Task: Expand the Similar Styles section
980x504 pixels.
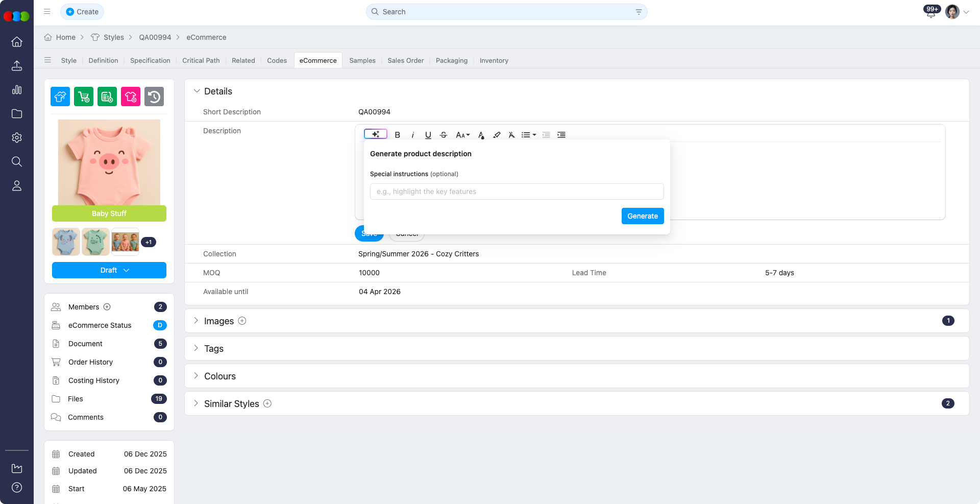Action: tap(196, 403)
